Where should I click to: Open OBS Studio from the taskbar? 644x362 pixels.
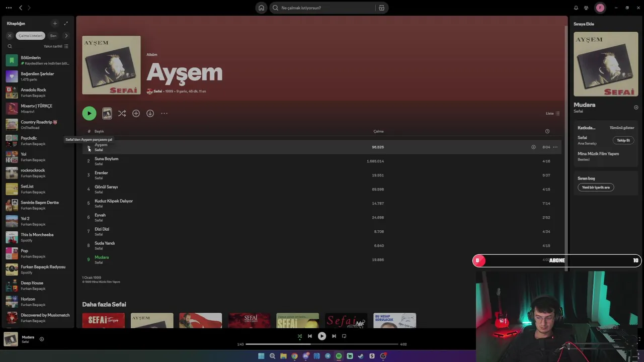[x=383, y=356]
